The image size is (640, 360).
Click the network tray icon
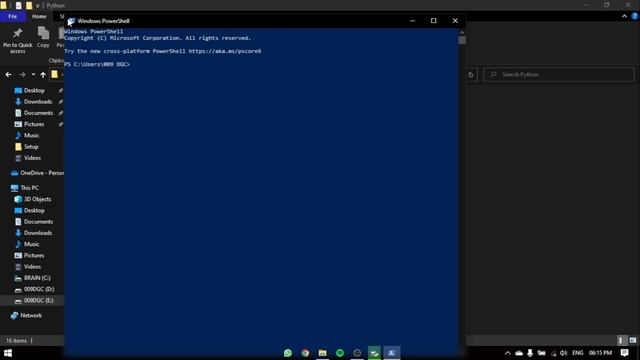[x=553, y=353]
